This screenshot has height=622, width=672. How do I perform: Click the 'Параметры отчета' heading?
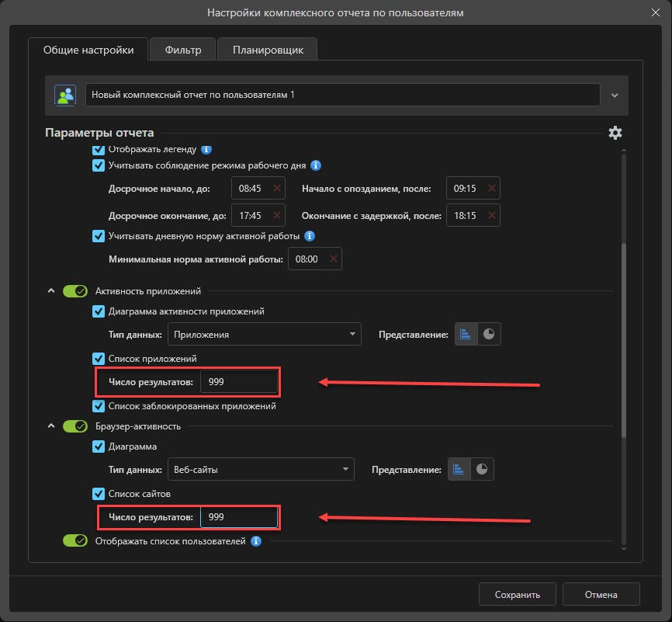click(x=99, y=133)
